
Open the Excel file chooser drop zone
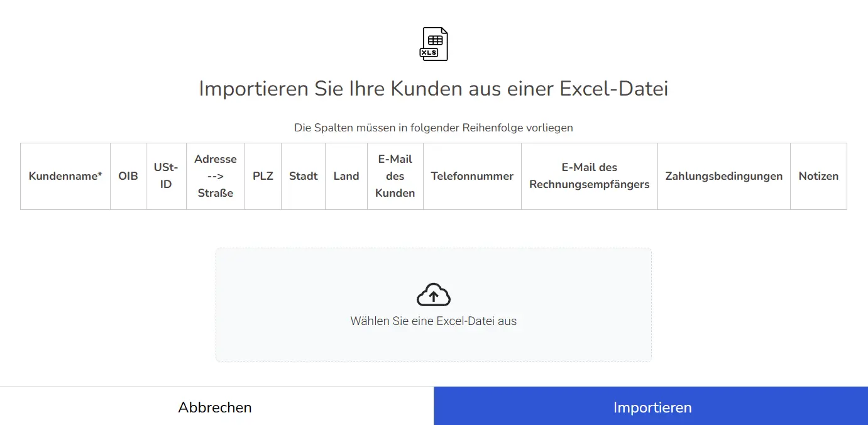click(434, 305)
